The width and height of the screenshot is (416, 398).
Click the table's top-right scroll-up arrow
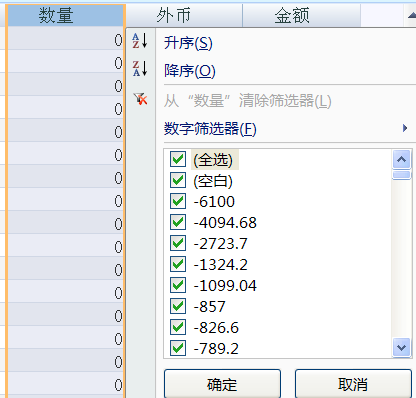[x=412, y=15]
